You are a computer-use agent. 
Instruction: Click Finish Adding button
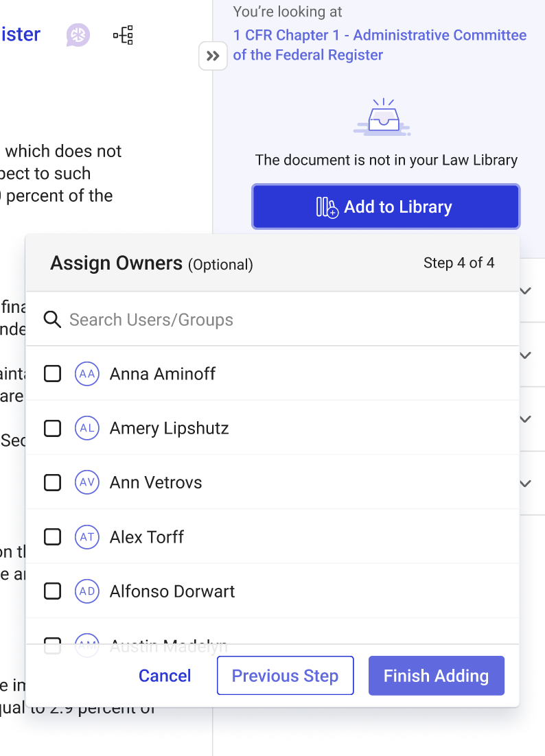click(x=436, y=676)
